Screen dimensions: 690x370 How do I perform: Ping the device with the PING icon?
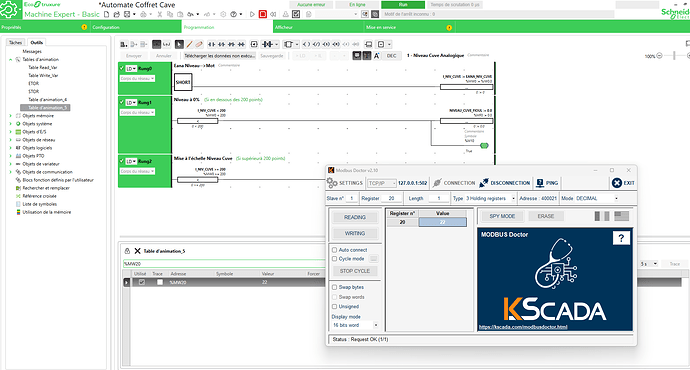tap(540, 183)
